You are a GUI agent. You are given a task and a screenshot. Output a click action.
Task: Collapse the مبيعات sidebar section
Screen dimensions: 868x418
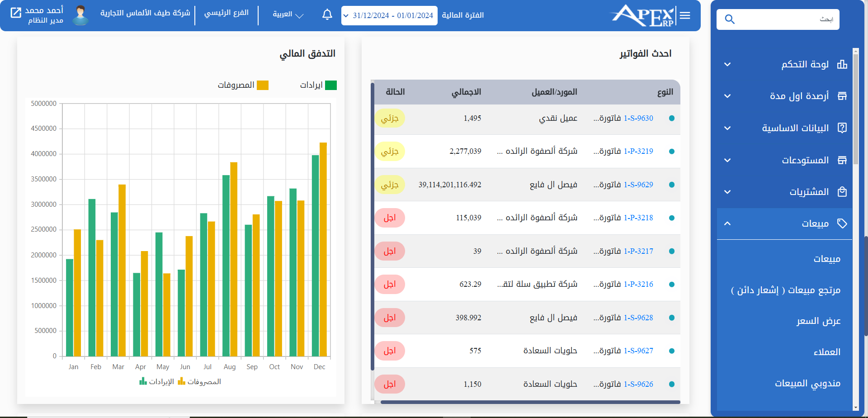click(727, 223)
